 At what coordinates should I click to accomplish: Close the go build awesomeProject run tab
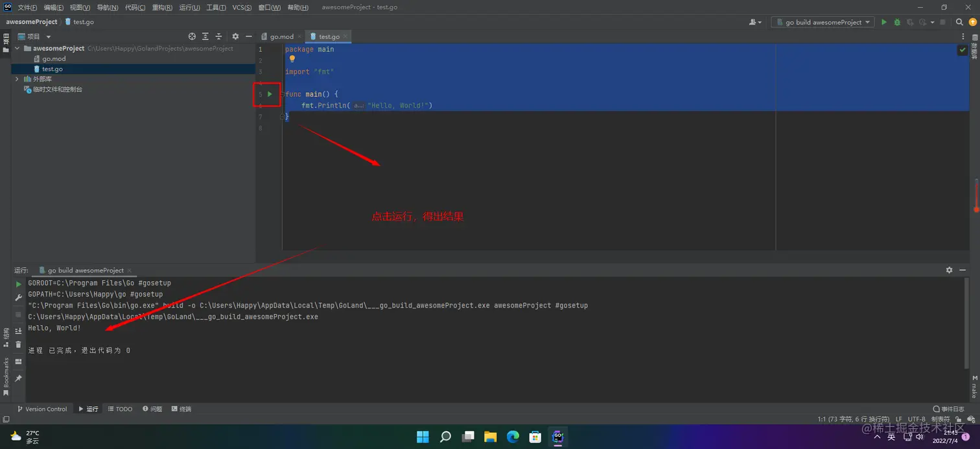130,271
